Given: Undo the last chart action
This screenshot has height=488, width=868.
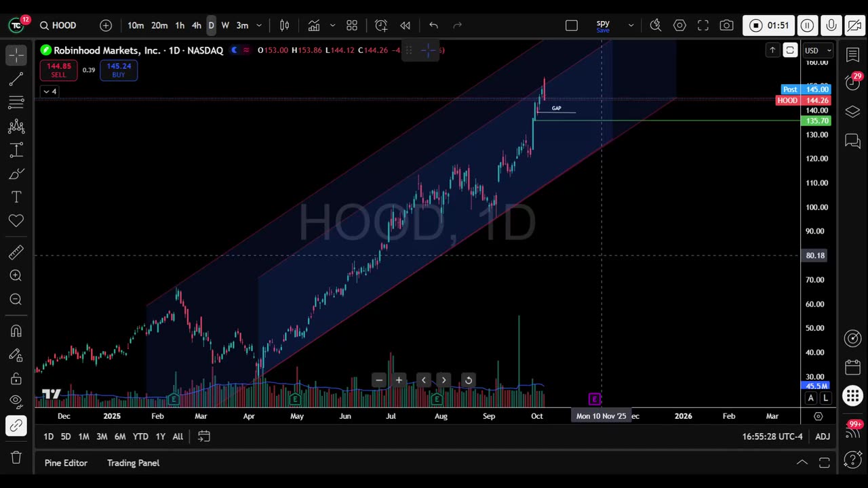Looking at the screenshot, I should [434, 25].
